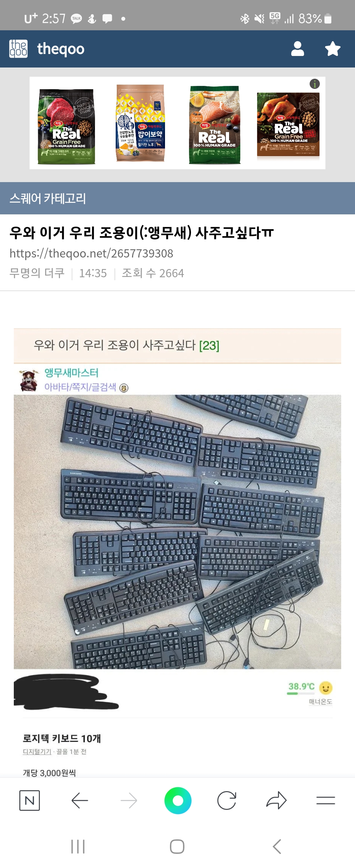Click the 디지털기기 category link
Screen dimensions: 355x868
37,752
